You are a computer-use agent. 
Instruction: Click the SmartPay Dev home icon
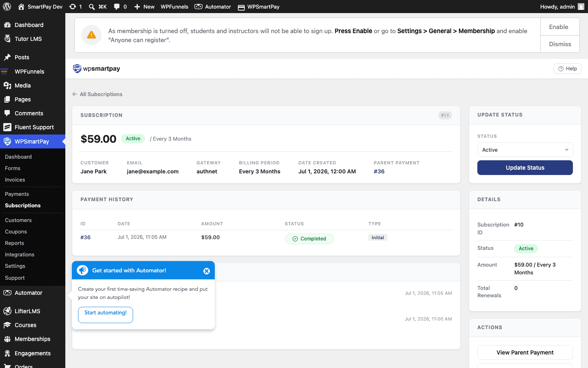(x=21, y=7)
